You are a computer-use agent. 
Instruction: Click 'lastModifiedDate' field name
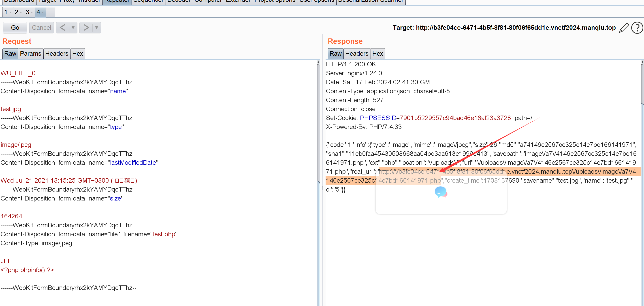[x=133, y=163]
